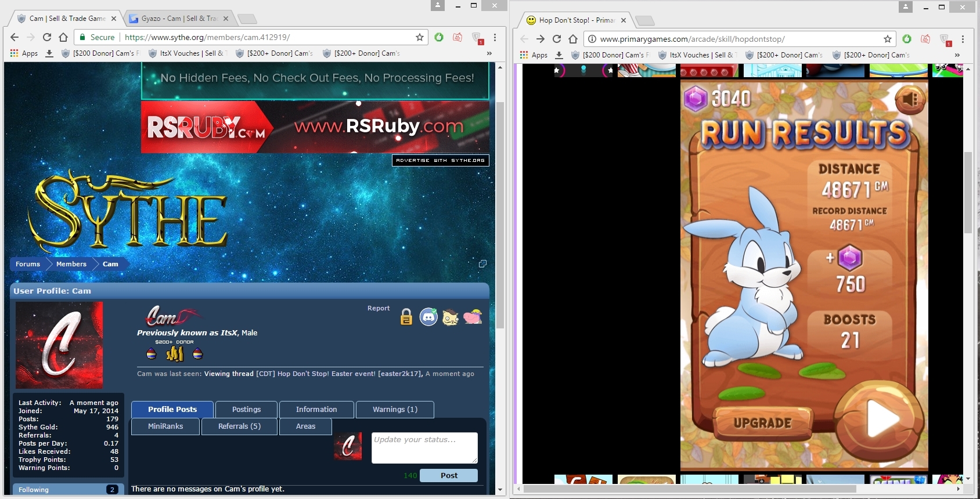Viewport: 980px width, 499px height.
Task: Reload the Sythe profile page
Action: [47, 37]
